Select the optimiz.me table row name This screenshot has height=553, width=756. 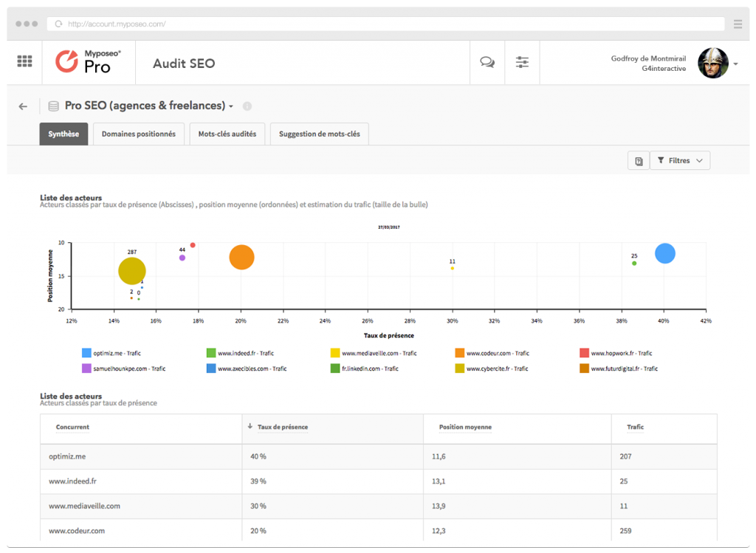point(67,456)
